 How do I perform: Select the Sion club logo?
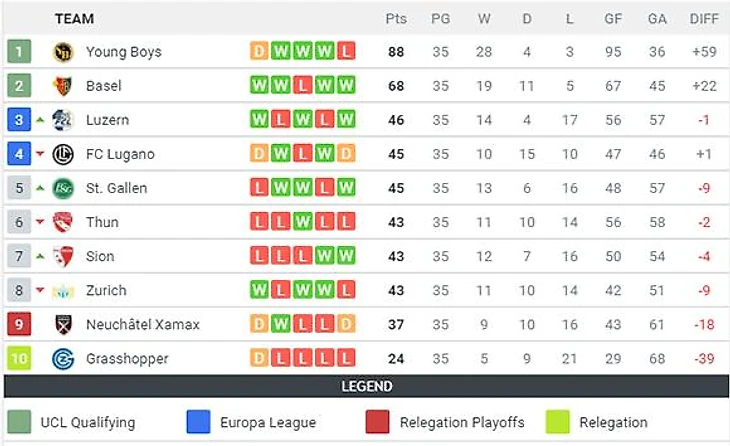click(x=63, y=256)
